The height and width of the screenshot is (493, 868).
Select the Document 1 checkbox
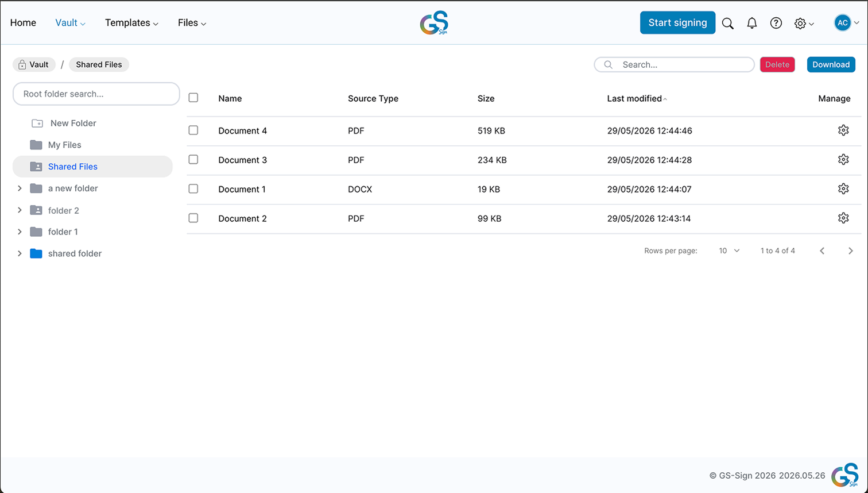point(193,188)
